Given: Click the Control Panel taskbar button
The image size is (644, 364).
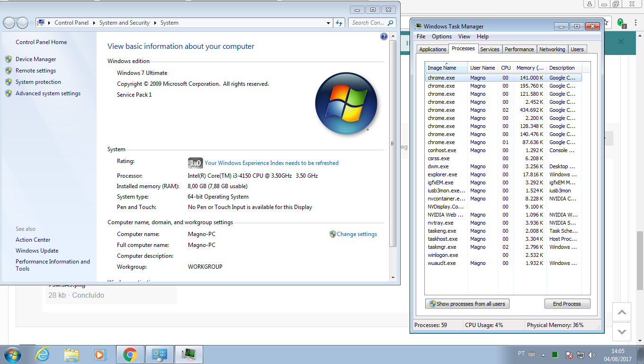Looking at the screenshot, I should click(x=159, y=354).
